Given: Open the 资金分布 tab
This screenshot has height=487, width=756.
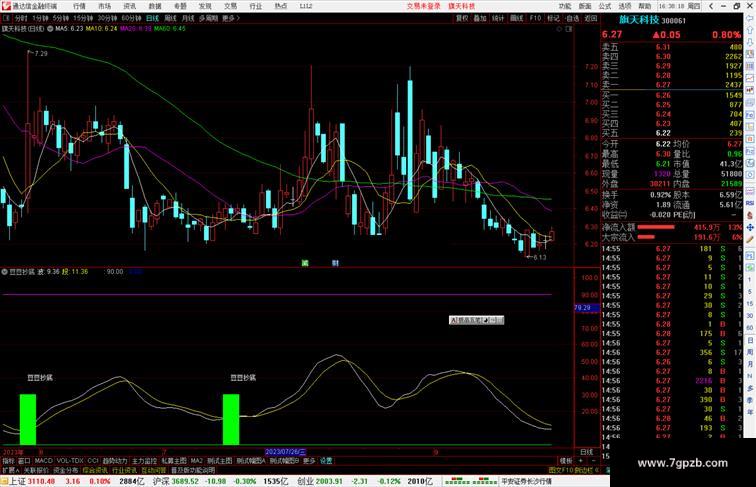Looking at the screenshot, I should click(x=66, y=470).
